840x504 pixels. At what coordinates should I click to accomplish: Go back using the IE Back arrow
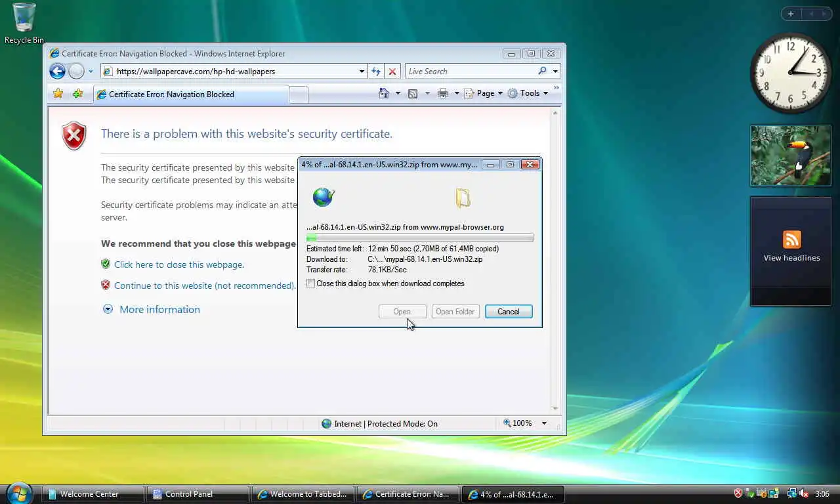point(58,71)
